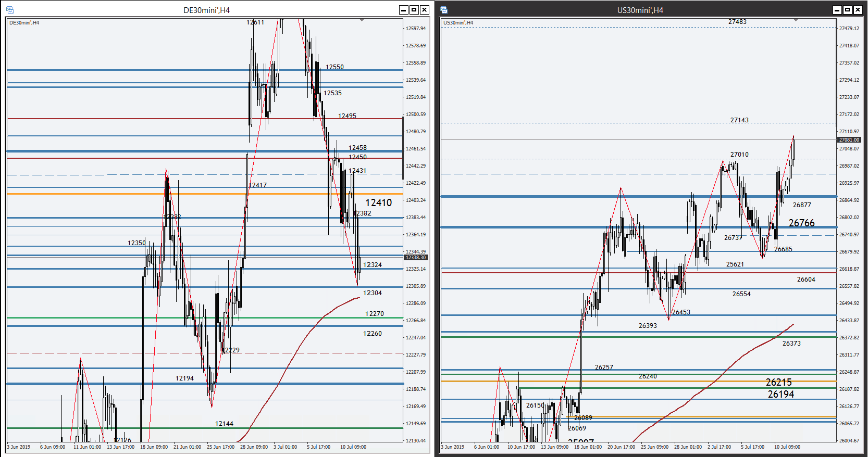
Task: Select the 12417 price label
Action: (257, 185)
